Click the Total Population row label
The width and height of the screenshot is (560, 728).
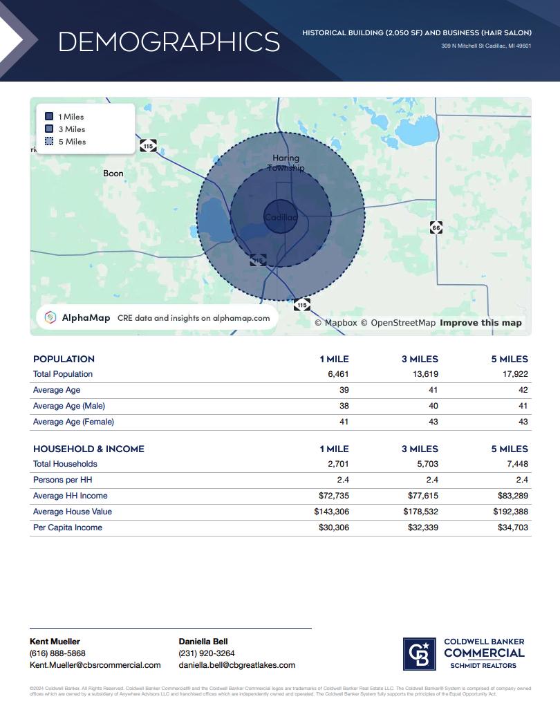(63, 374)
